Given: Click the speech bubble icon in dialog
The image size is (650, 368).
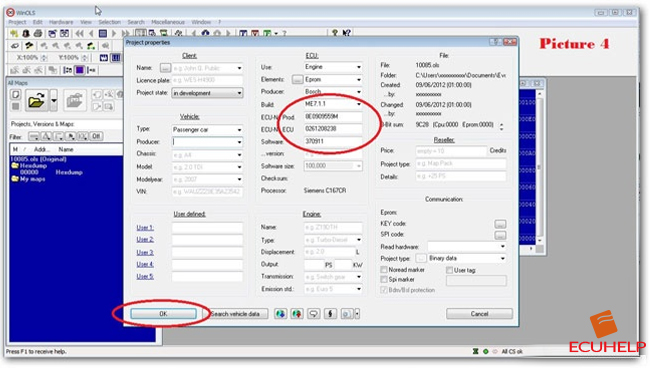Looking at the screenshot, I should (x=313, y=314).
